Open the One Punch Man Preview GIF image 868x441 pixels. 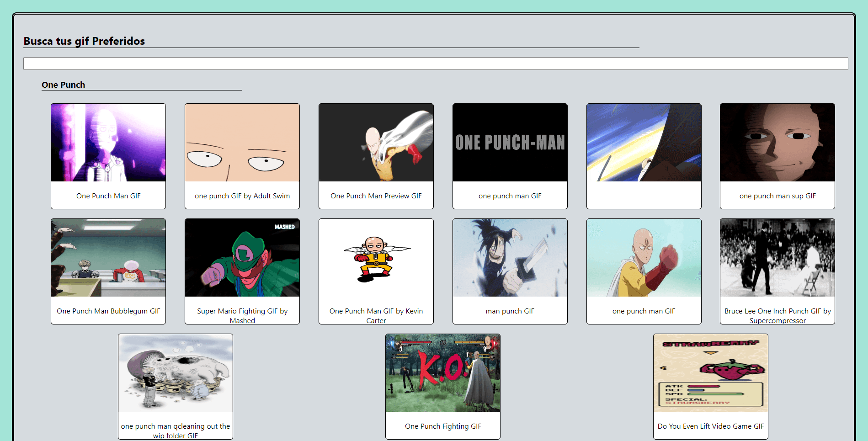click(376, 143)
